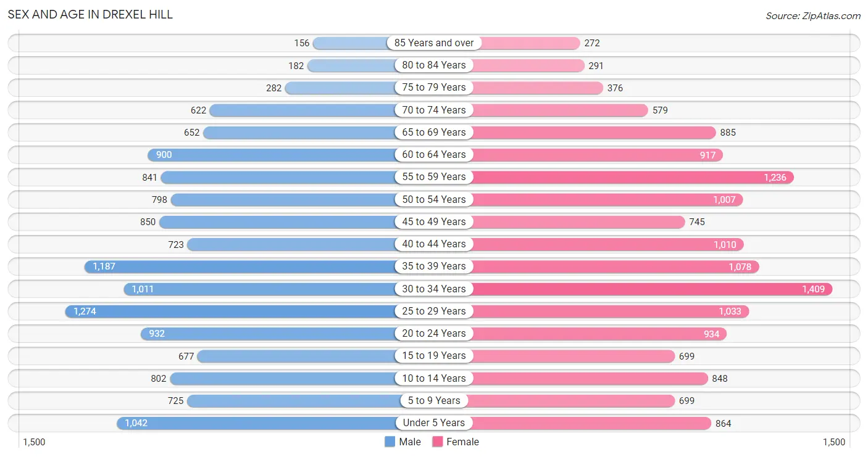Select the Under 5 Years label
The height and width of the screenshot is (457, 868).
click(434, 422)
